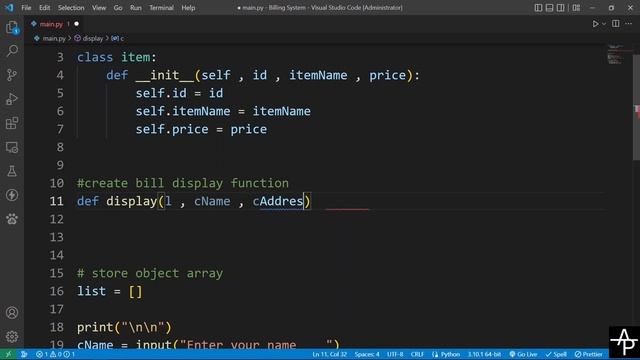This screenshot has height=360, width=640.
Task: Split the editor to the right
Action: coord(616,24)
